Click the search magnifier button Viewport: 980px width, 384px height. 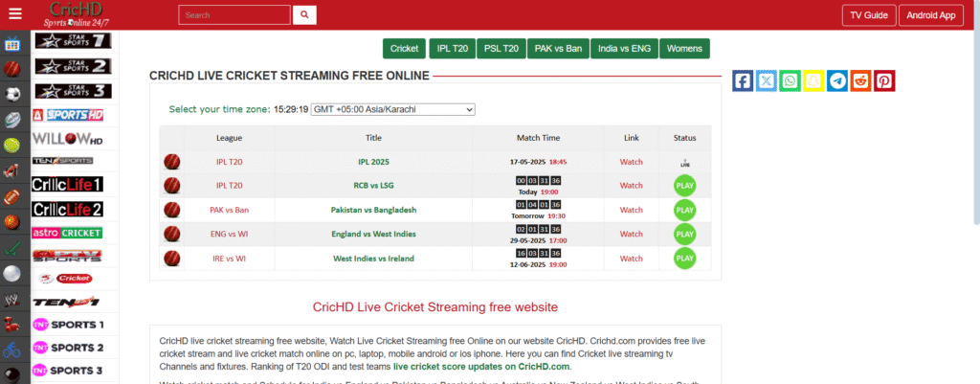[304, 15]
